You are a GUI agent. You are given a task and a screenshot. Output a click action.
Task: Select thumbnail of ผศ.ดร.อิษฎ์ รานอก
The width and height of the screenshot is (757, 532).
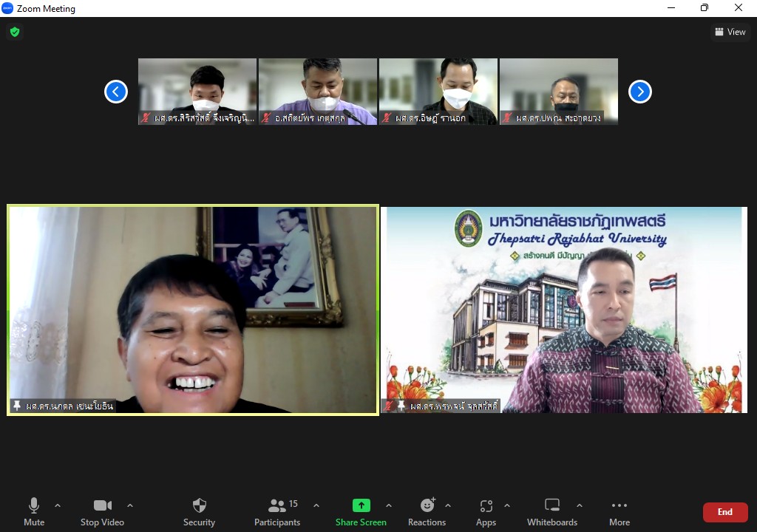click(438, 92)
